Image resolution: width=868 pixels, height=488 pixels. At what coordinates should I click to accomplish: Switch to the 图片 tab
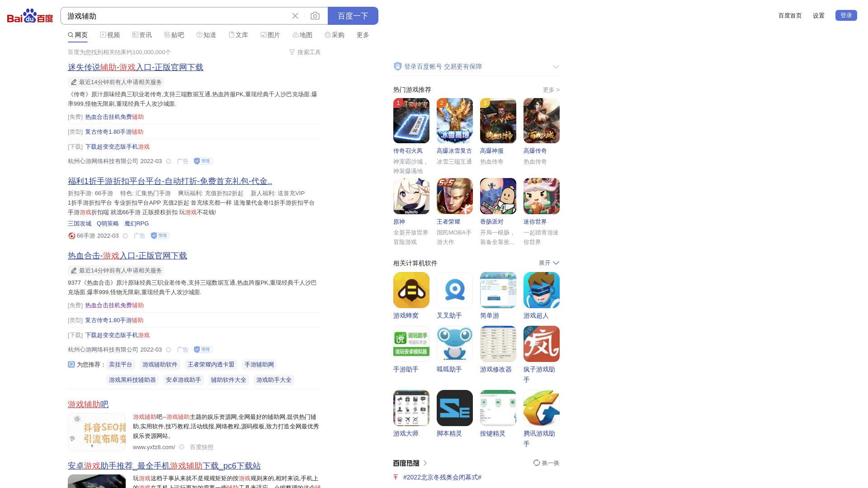click(x=270, y=35)
